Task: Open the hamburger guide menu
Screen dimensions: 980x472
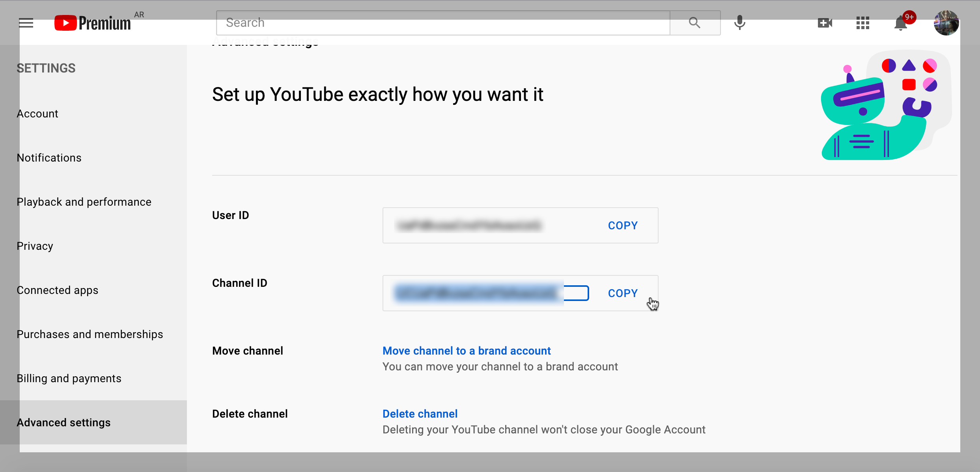Action: click(26, 23)
